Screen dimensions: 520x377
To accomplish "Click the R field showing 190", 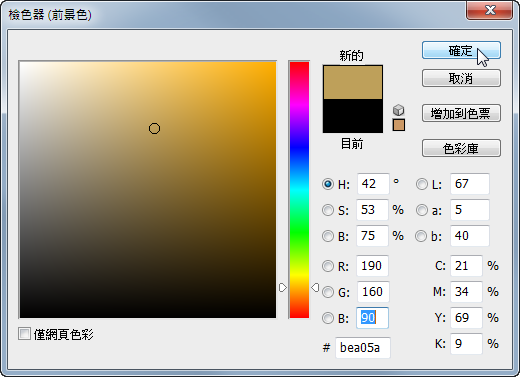I will click(372, 266).
